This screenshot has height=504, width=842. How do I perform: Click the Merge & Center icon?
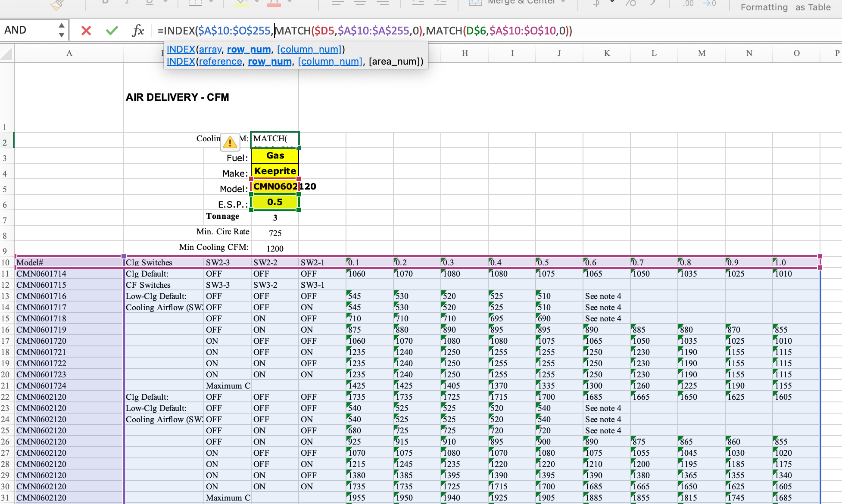475,2
